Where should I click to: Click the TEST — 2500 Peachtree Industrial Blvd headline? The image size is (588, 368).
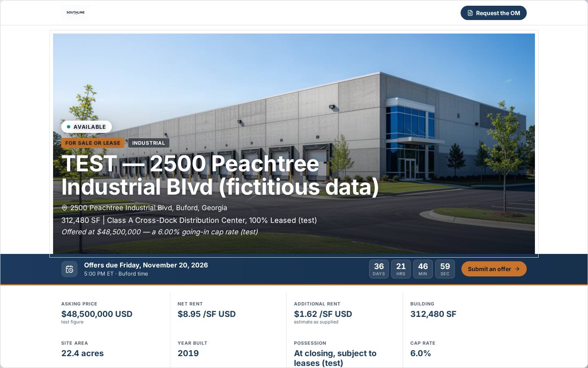click(x=220, y=175)
